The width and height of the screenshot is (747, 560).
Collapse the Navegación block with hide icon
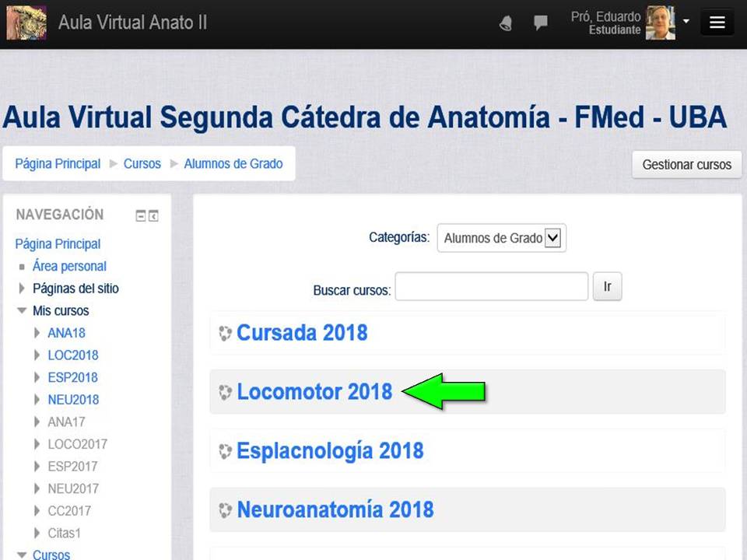click(141, 216)
